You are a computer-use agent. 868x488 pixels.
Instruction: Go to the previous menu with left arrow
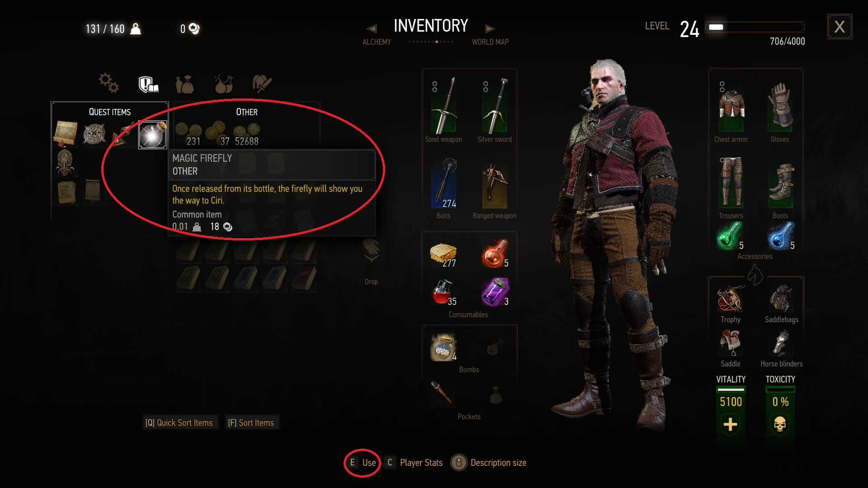tap(372, 29)
